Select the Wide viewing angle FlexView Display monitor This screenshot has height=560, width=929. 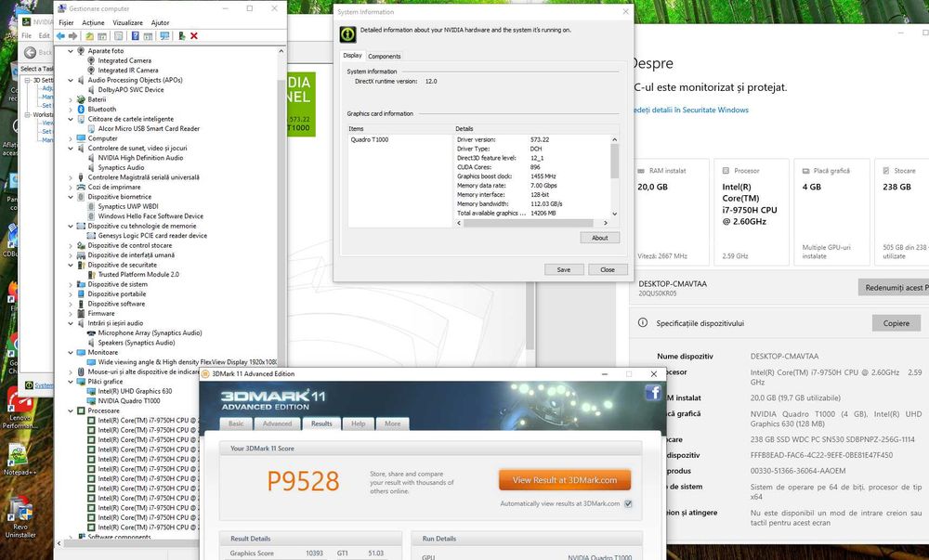[188, 361]
